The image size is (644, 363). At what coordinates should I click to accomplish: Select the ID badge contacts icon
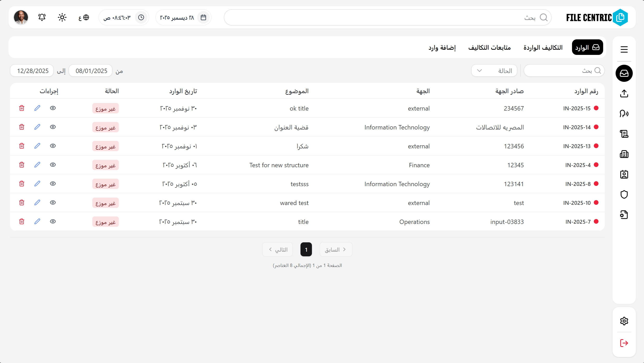pos(624,175)
